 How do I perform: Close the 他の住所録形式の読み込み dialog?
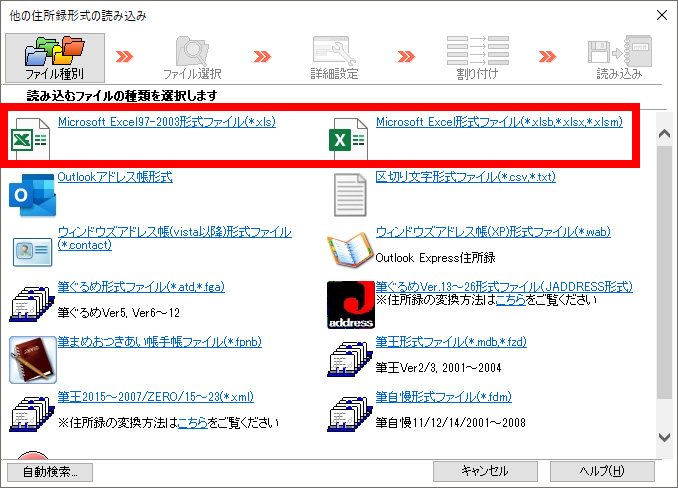click(662, 15)
